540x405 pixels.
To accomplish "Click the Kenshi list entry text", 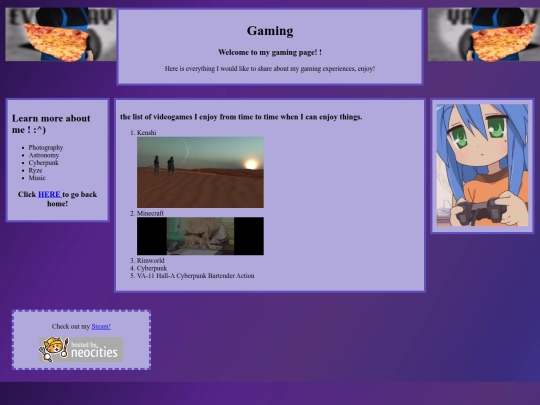I will 146,133.
